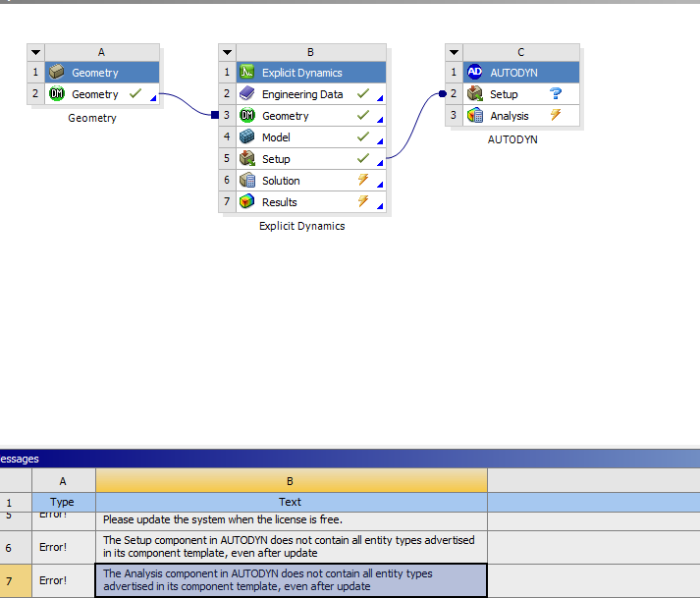Click the Model mesh cube icon
The height and width of the screenshot is (598, 700).
pos(246,136)
